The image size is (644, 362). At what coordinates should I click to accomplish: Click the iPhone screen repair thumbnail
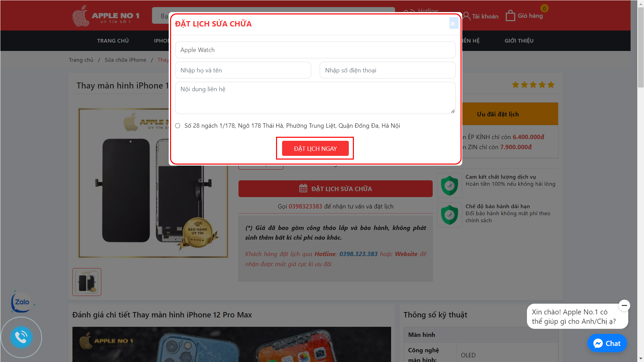87,281
